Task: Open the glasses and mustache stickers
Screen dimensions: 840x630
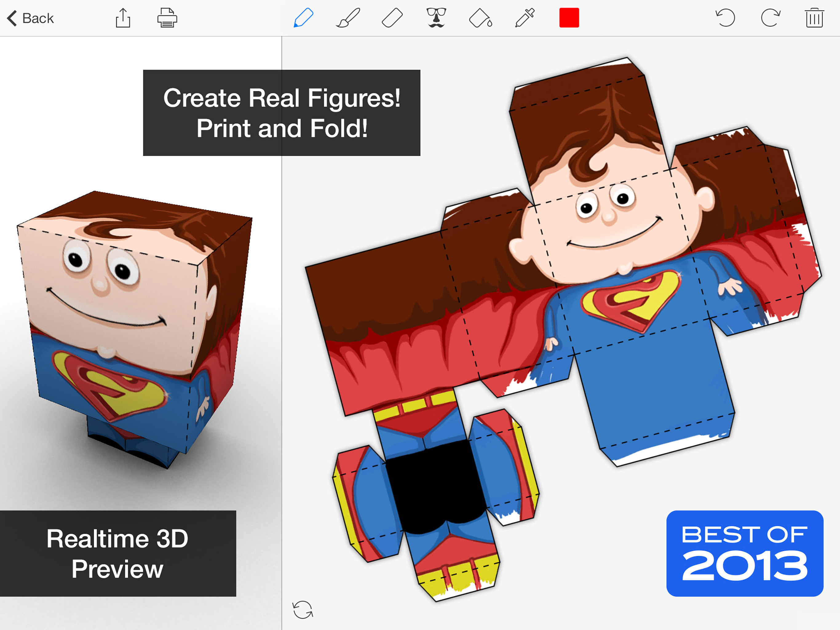Action: 436,18
